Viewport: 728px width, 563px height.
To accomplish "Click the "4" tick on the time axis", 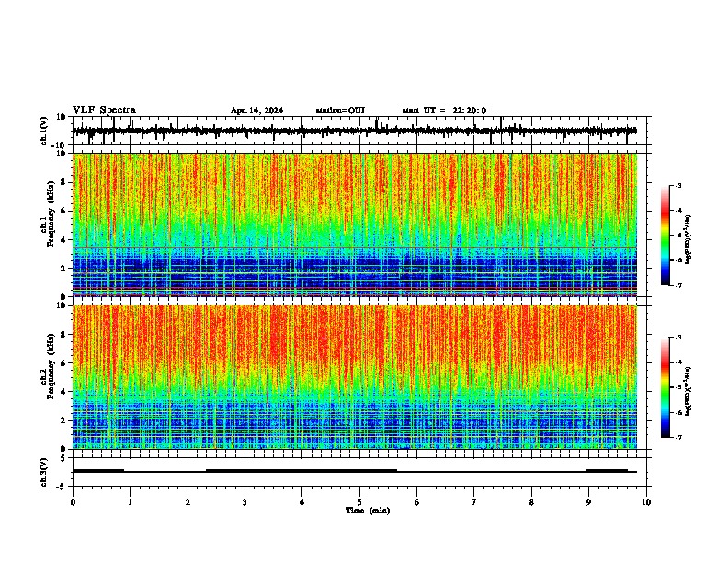I will click(301, 502).
